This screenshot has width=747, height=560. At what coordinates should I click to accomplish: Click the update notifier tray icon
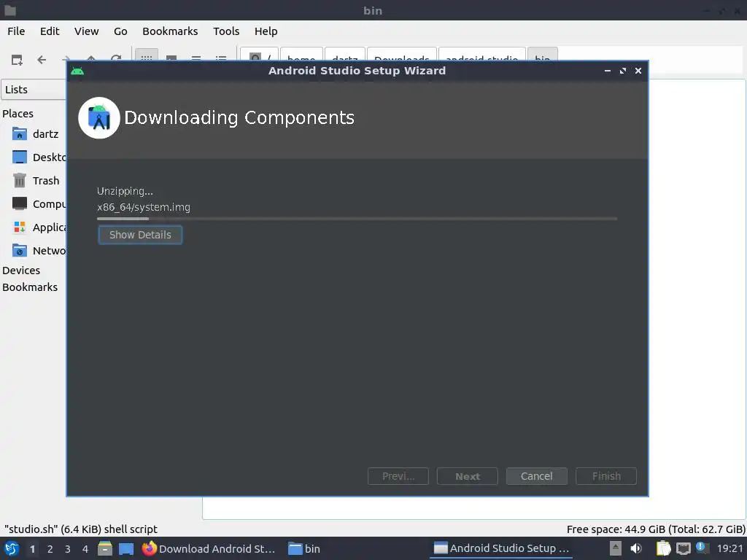point(701,548)
